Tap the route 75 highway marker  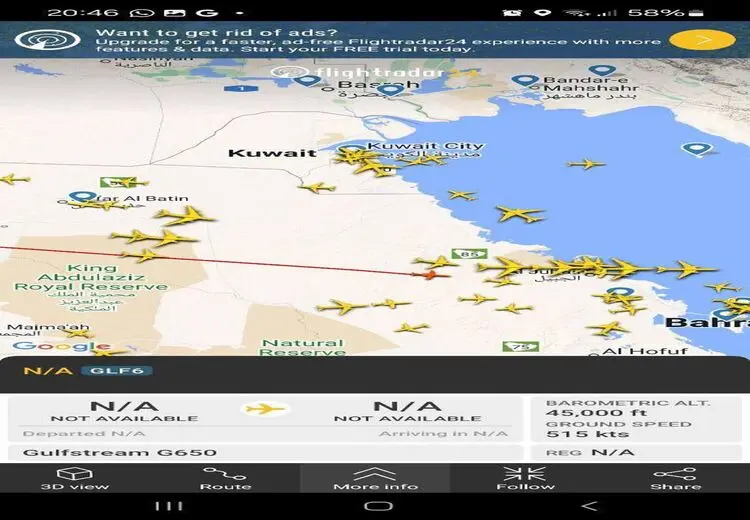520,346
